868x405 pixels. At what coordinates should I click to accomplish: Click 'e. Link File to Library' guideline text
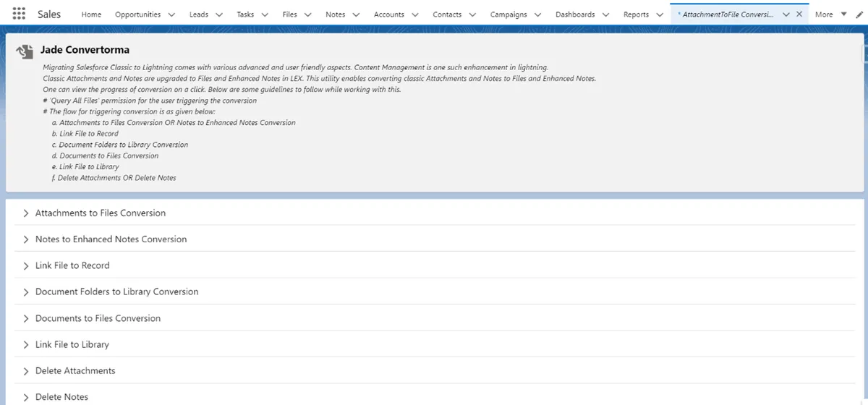pos(85,167)
